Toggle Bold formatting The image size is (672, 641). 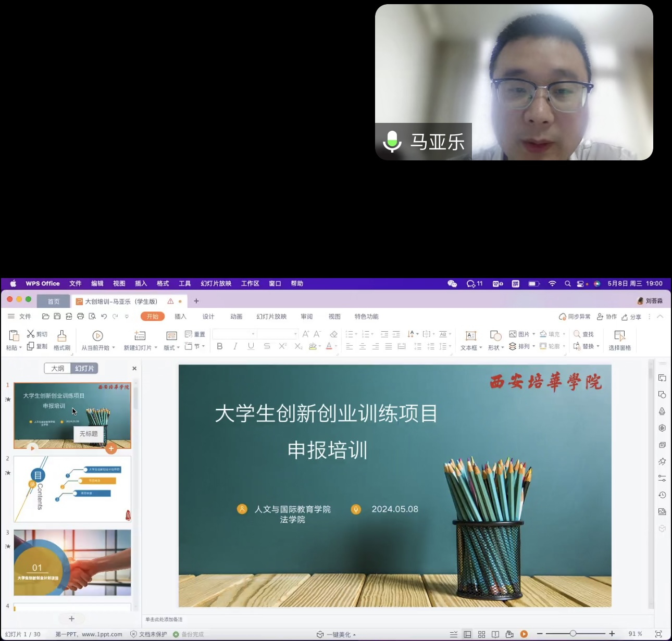(220, 346)
